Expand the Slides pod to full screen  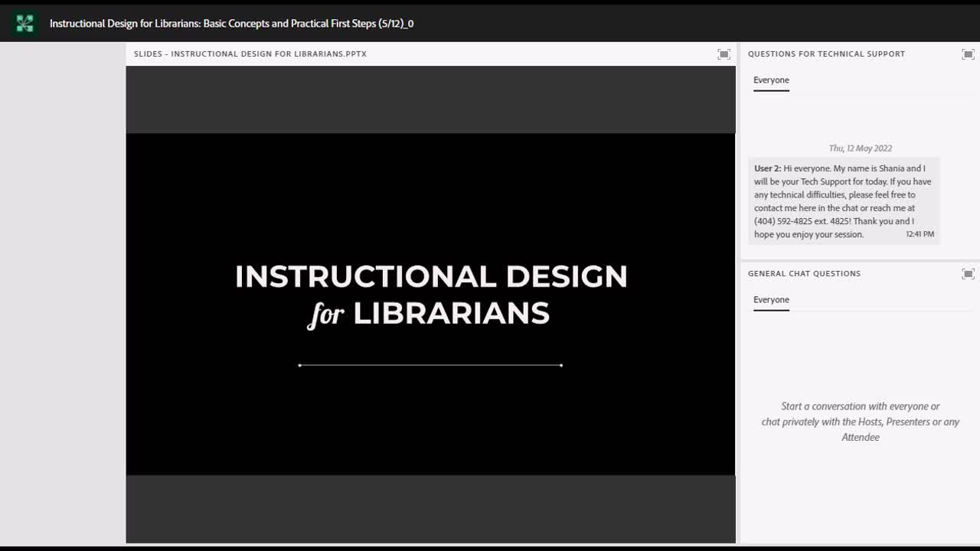(724, 54)
